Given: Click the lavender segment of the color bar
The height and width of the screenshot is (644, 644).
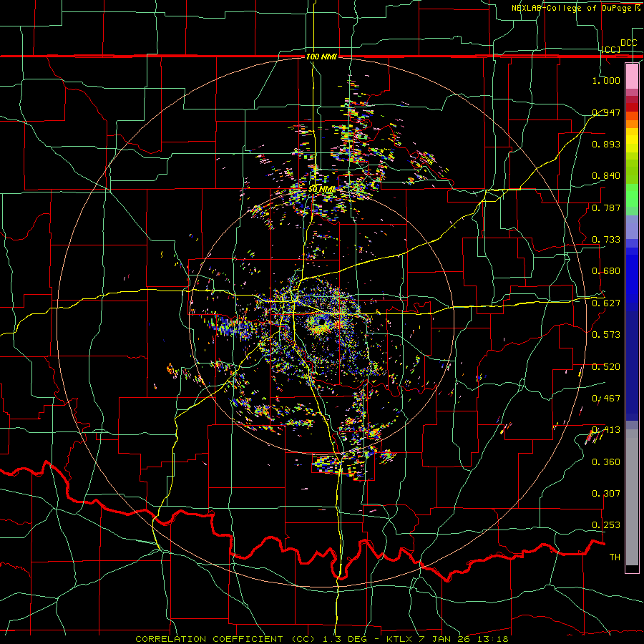Looking at the screenshot, I should [632, 227].
